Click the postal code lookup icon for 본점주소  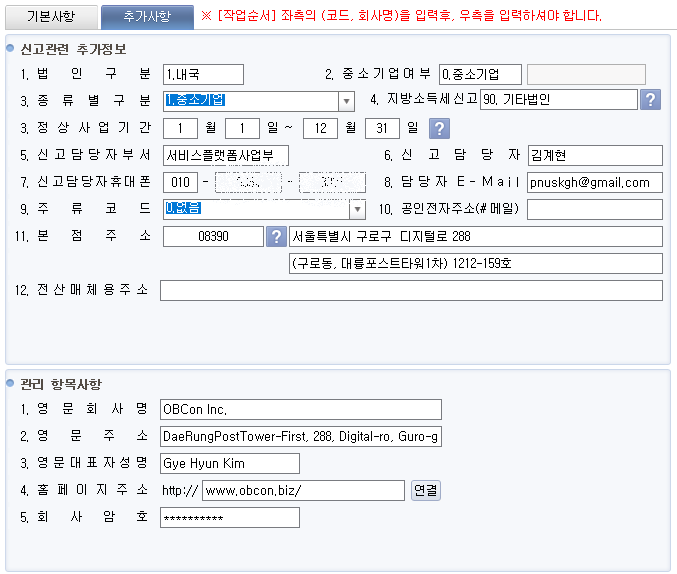point(277,236)
